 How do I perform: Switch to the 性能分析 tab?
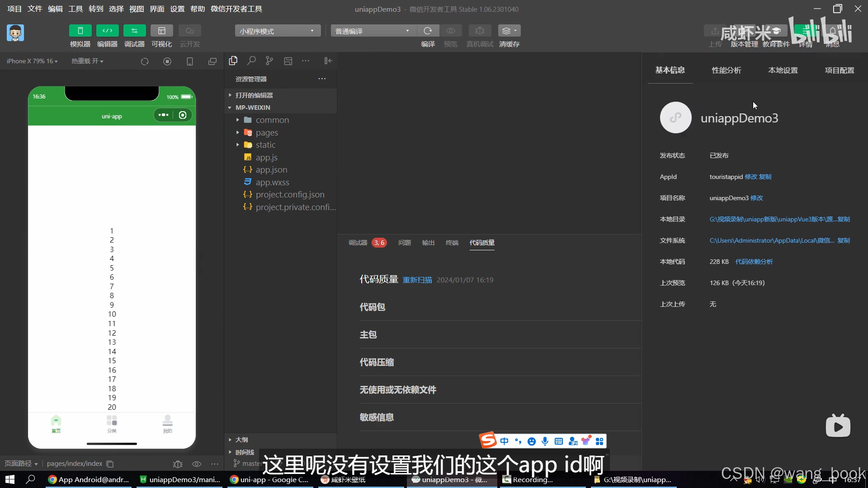pyautogui.click(x=726, y=70)
